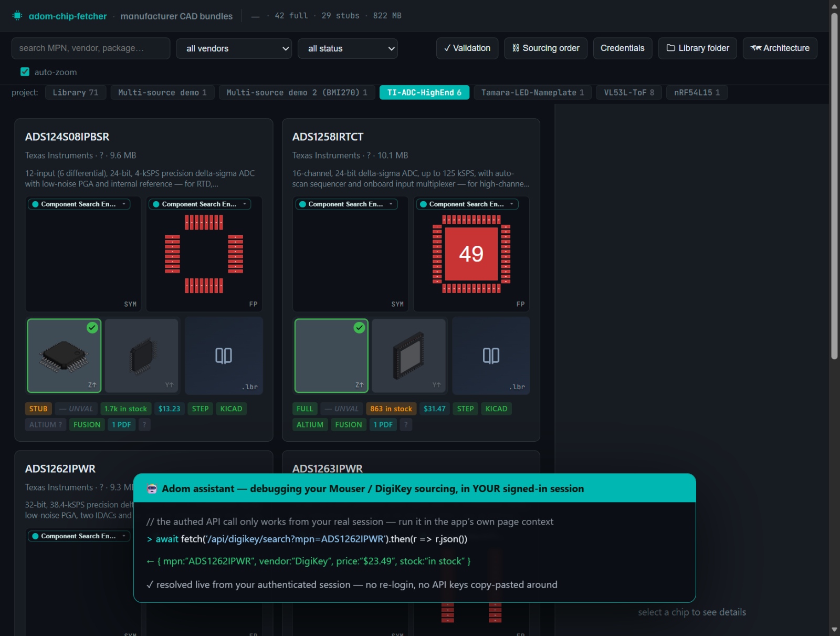Expand ADS124S08IPBSR footprint source dropdown
This screenshot has height=636, width=840.
tap(199, 204)
